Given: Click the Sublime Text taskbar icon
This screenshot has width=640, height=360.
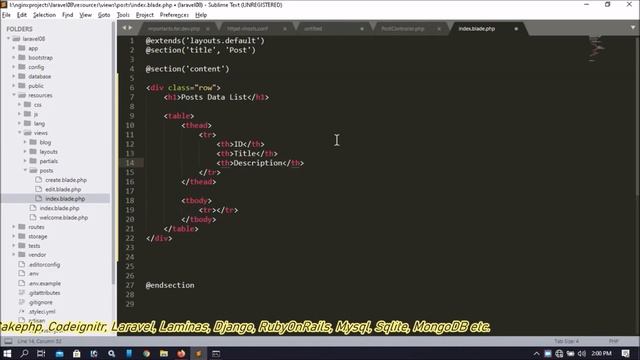Looking at the screenshot, I should [198, 353].
